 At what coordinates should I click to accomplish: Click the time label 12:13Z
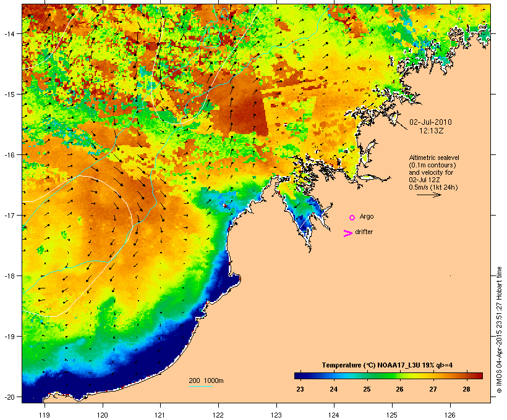click(x=432, y=131)
